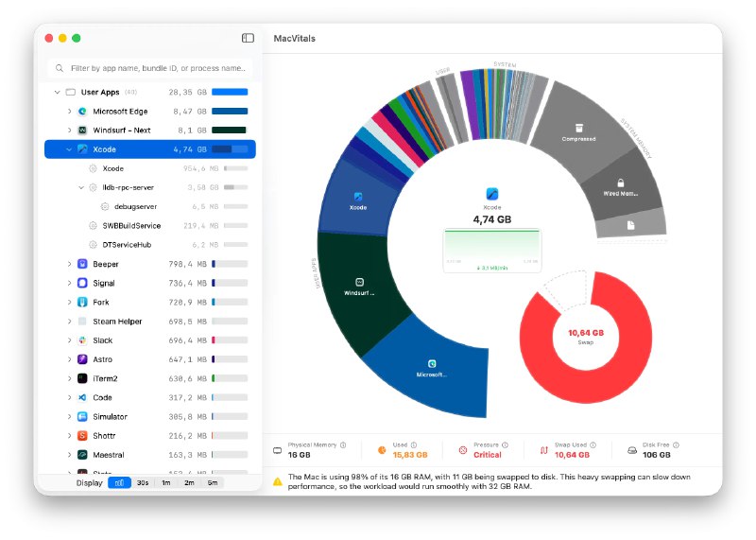The height and width of the screenshot is (540, 756).
Task: Click the Critical pressure status text
Action: 487,455
